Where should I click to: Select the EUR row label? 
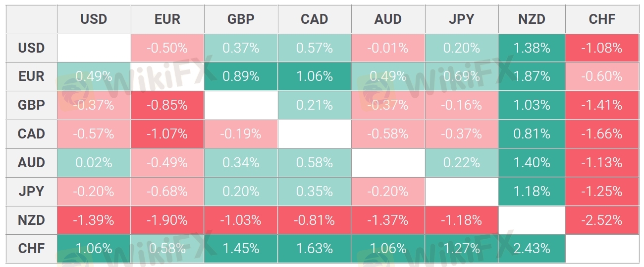pyautogui.click(x=31, y=76)
